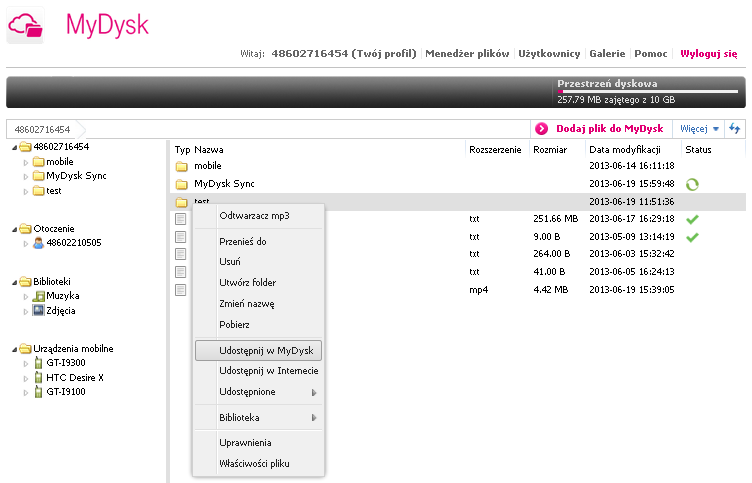Image resolution: width=752 pixels, height=483 pixels.
Task: Click file icon of the 251.66 MB row
Action: tap(180, 219)
